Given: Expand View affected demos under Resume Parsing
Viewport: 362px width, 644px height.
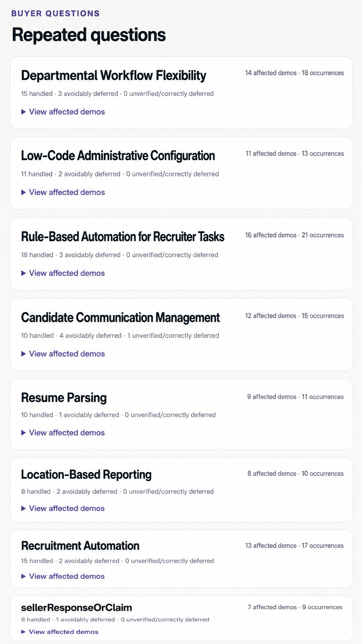Looking at the screenshot, I should [63, 433].
